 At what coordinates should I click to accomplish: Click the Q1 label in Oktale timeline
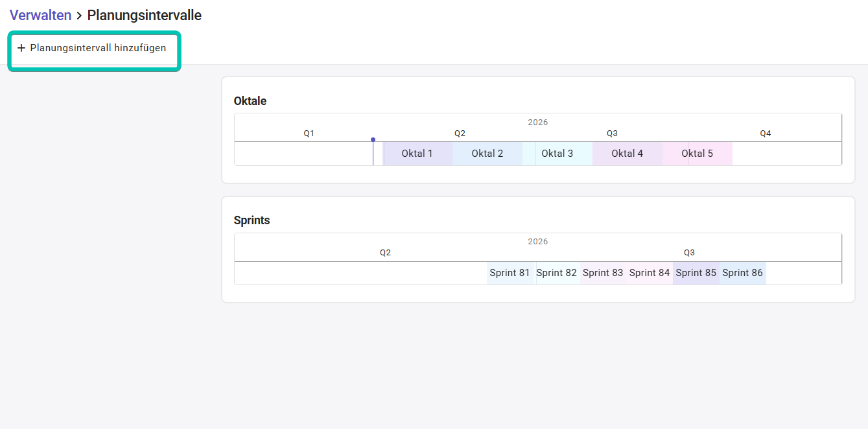(309, 133)
